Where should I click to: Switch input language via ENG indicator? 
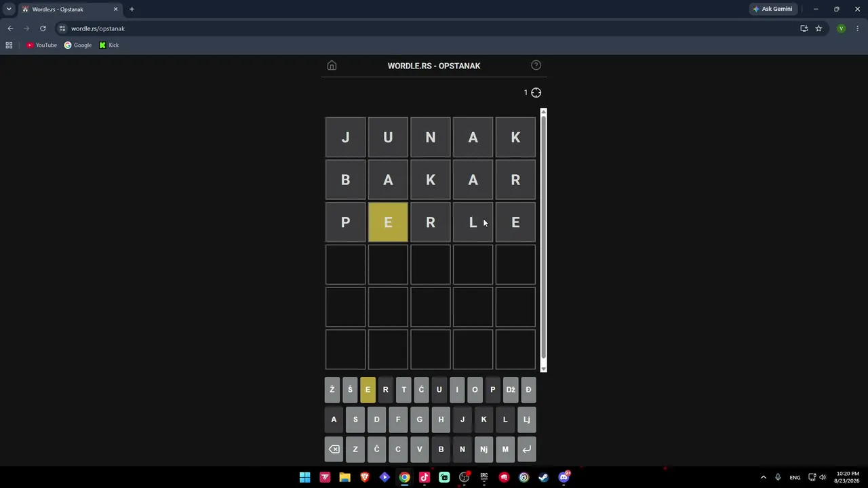[x=795, y=477]
